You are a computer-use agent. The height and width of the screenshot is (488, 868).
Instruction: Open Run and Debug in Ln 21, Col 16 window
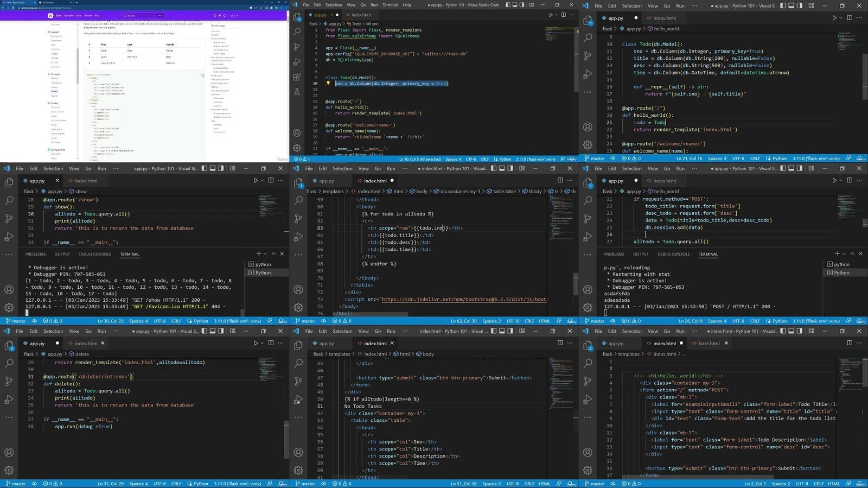point(588,74)
